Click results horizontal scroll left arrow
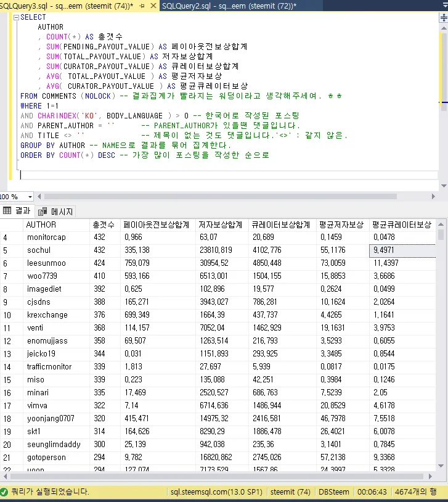This screenshot has height=502, width=448. pyautogui.click(x=5, y=477)
